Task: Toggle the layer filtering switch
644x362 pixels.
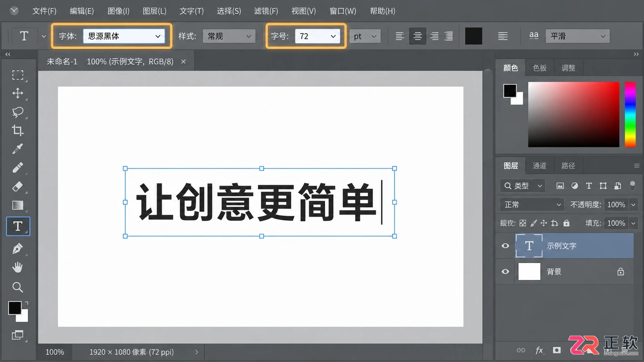Action: pyautogui.click(x=632, y=185)
